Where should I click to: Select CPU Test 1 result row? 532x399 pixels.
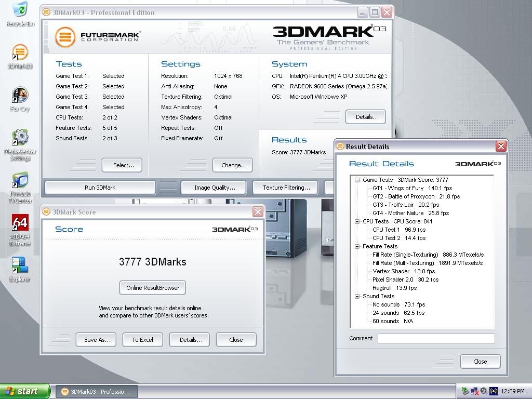click(x=399, y=230)
